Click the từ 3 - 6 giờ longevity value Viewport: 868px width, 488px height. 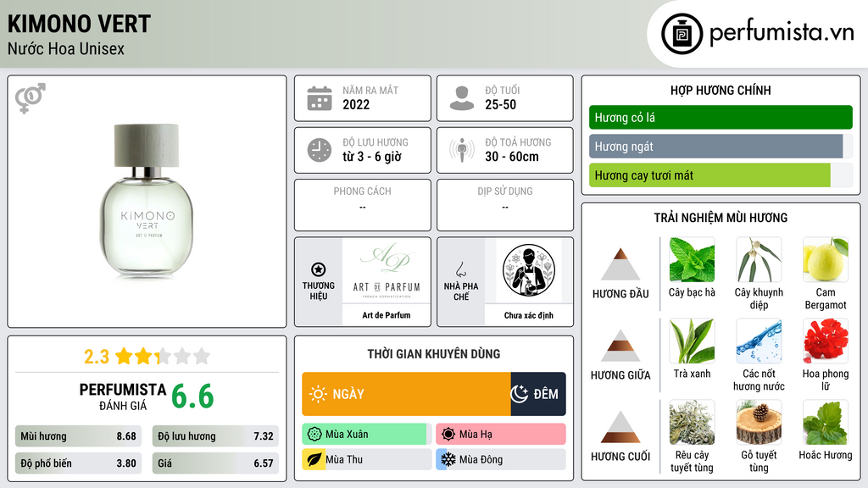coord(372,157)
